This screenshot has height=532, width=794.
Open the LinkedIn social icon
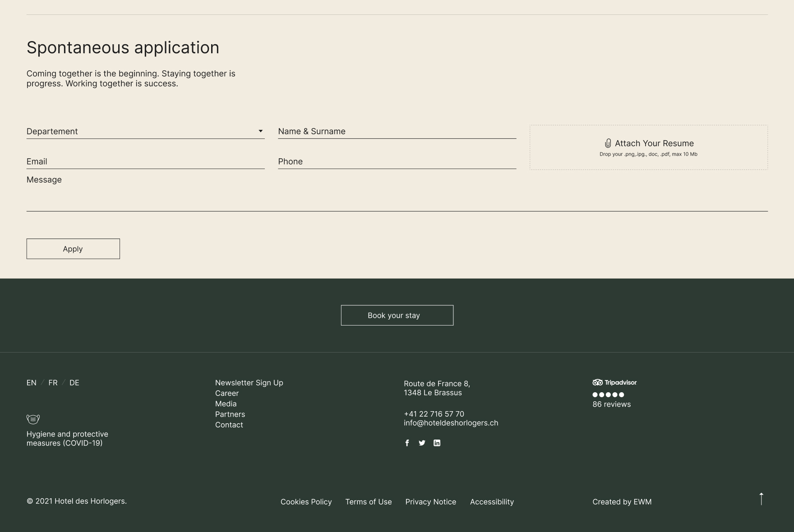[x=437, y=443]
